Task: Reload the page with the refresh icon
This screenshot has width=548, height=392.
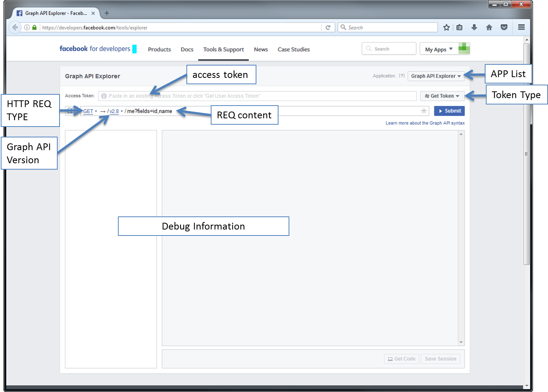Action: pos(328,27)
